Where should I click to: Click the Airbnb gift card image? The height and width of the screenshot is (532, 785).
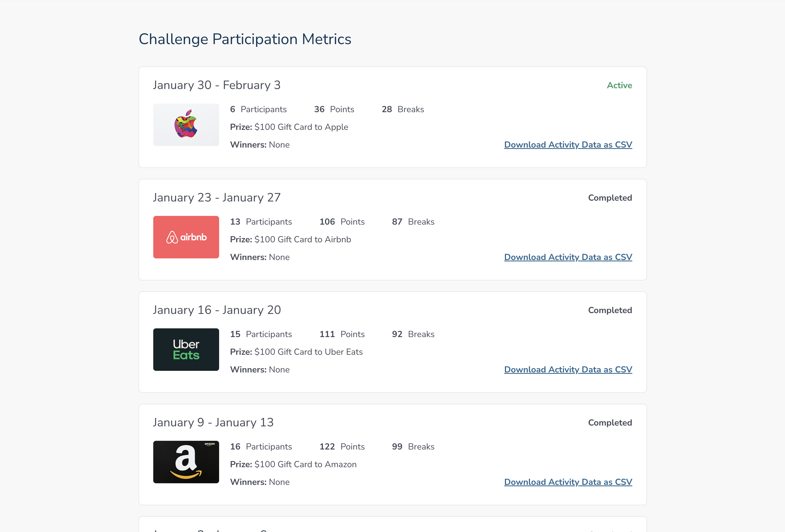[x=186, y=237]
